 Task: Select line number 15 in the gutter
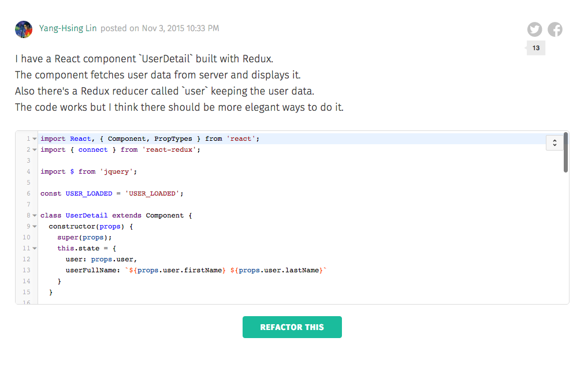[x=27, y=292]
